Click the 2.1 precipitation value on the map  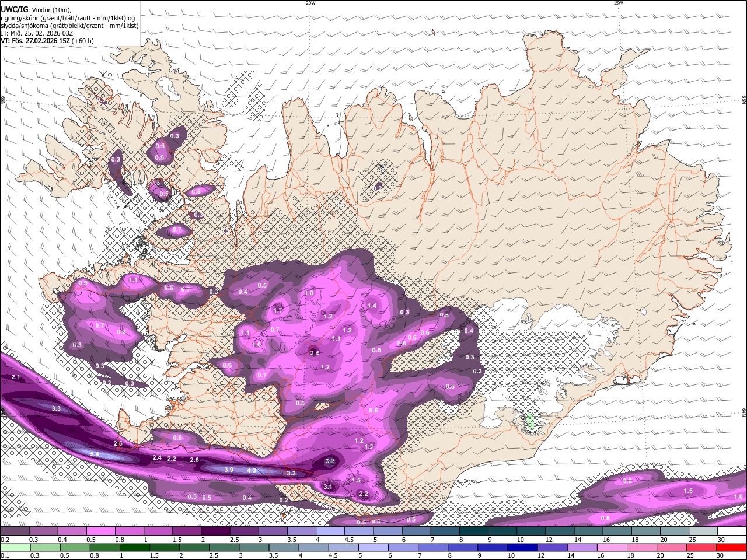coord(16,377)
